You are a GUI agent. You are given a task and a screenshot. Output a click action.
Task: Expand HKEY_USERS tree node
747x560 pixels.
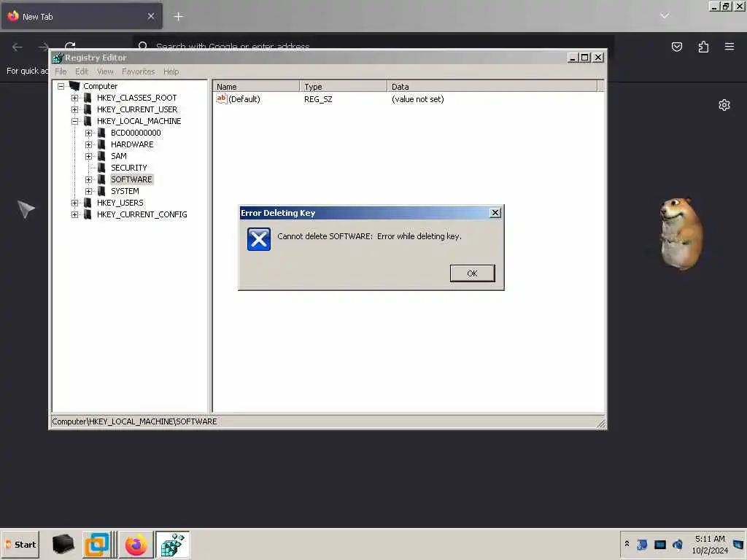pyautogui.click(x=75, y=203)
